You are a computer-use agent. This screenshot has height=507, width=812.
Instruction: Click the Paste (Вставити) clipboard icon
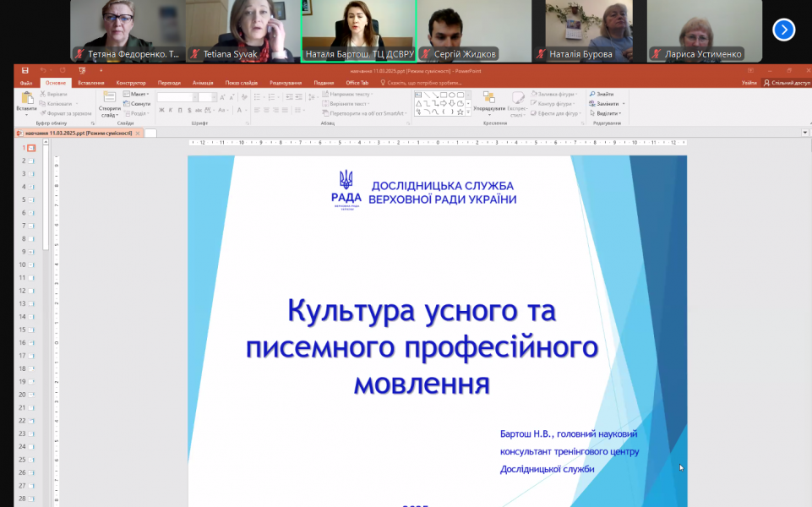tap(26, 98)
